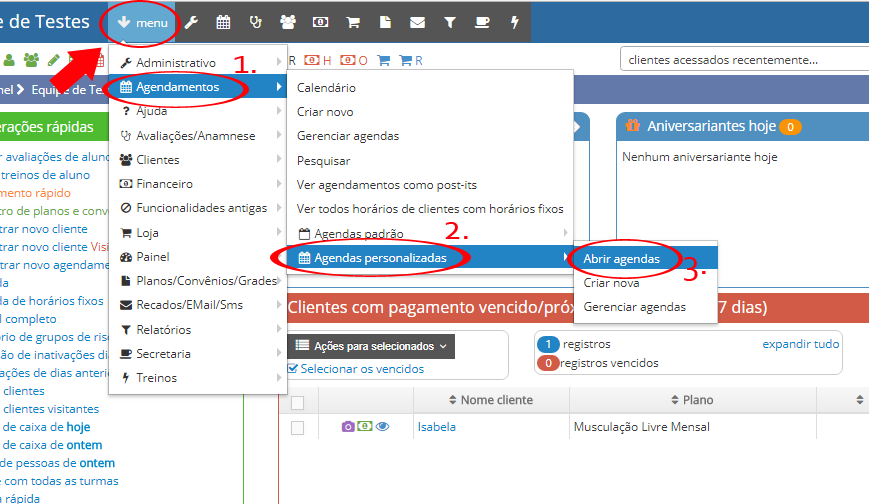Toggle the eye icon in Isabela's row

[382, 427]
